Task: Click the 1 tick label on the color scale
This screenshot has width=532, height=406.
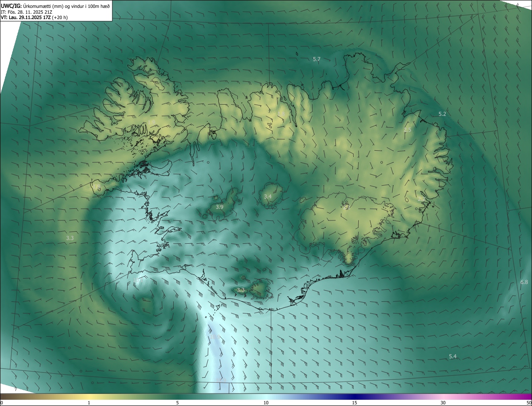Action: point(89,403)
